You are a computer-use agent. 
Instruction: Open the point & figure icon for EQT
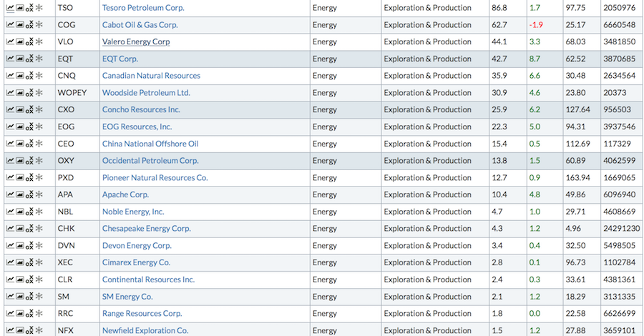tap(29, 59)
